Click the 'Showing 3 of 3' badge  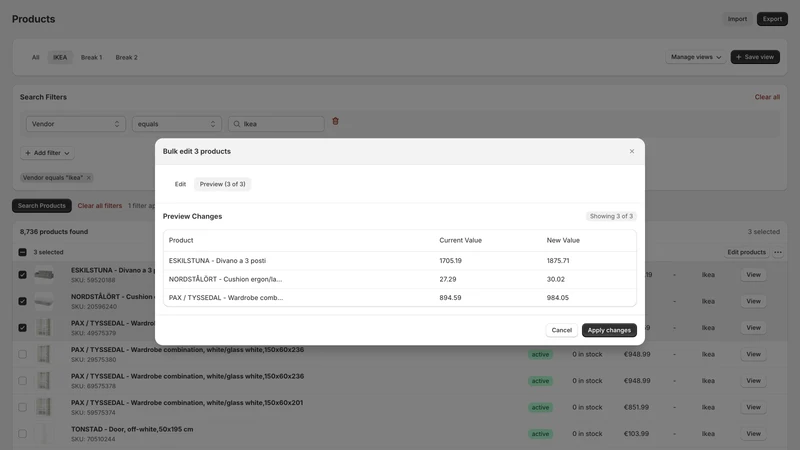click(x=611, y=216)
